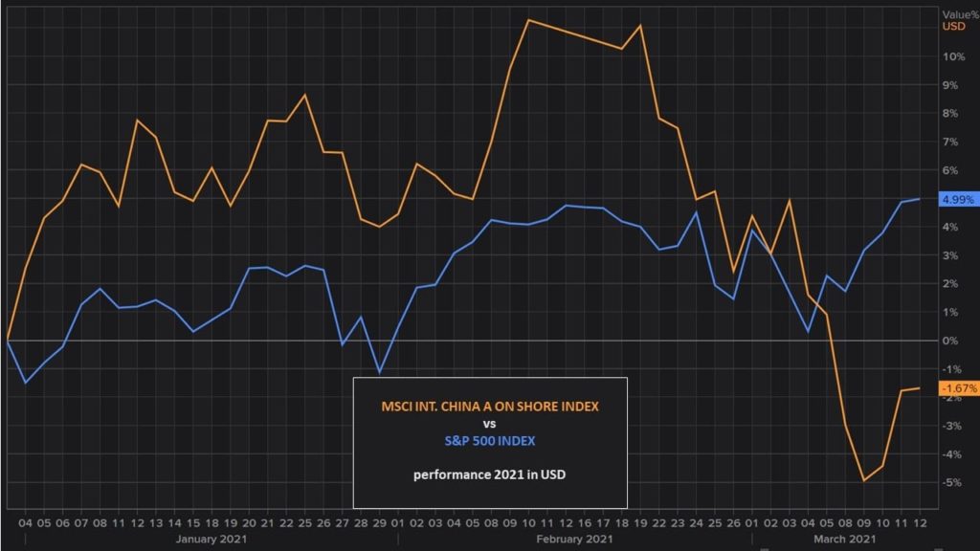Click the 6% y-axis label
This screenshot has height=551, width=980.
click(950, 170)
